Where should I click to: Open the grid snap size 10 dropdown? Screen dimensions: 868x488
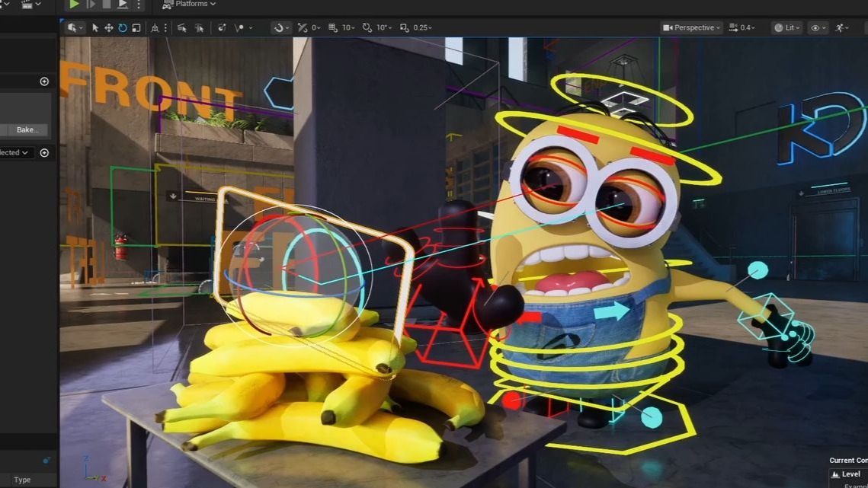pos(348,27)
